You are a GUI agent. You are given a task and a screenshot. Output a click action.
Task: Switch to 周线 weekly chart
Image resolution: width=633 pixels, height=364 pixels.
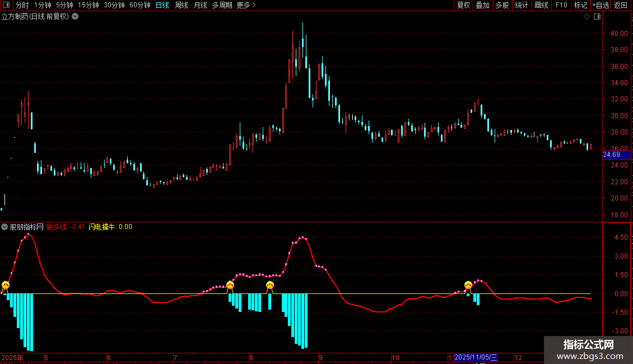(x=181, y=5)
